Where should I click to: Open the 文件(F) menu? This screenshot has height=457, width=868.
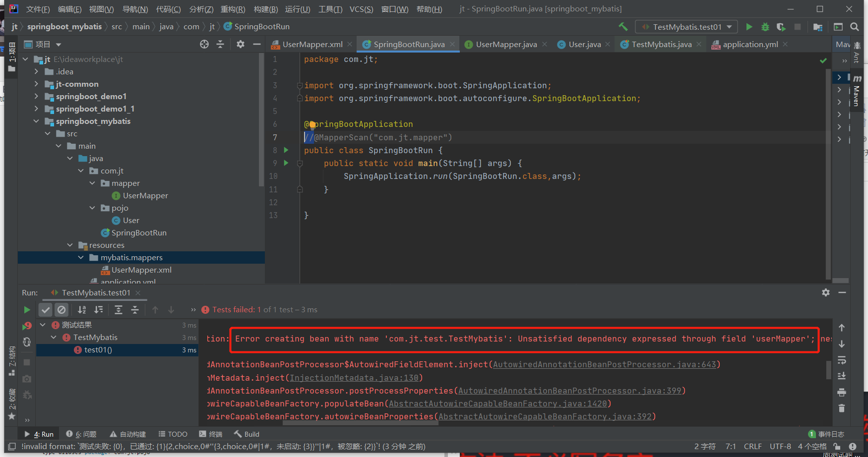[38, 9]
